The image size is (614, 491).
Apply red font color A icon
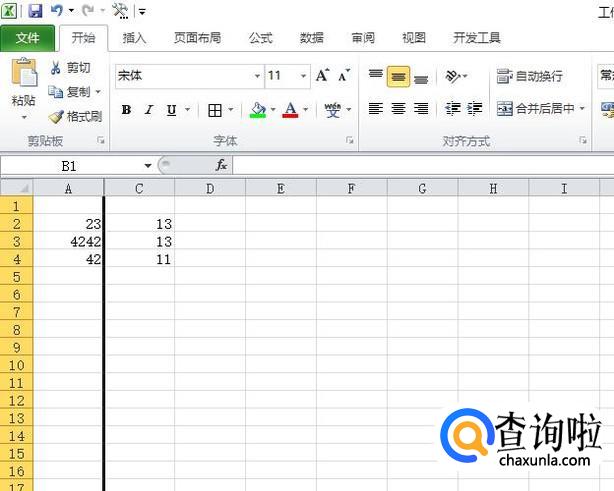point(290,110)
